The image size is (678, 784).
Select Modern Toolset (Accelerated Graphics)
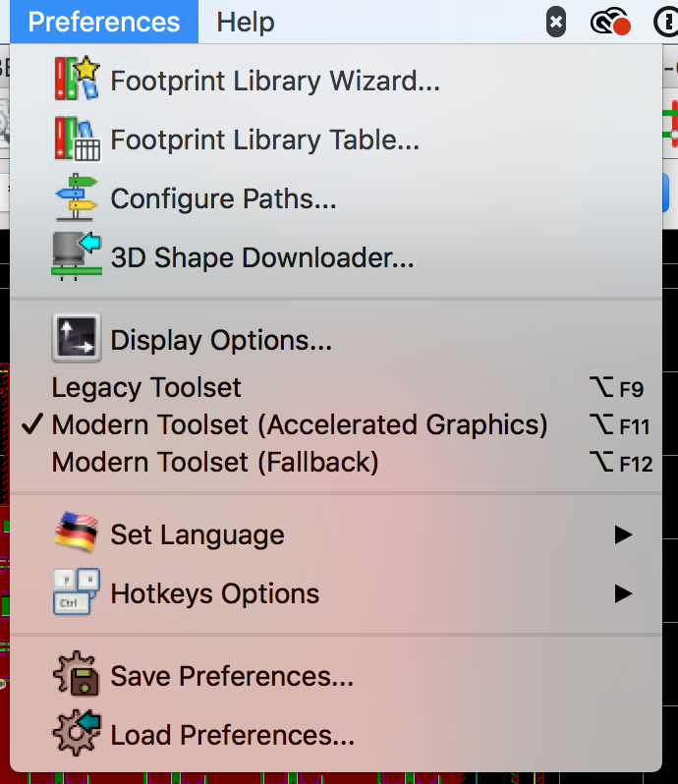pyautogui.click(x=299, y=425)
